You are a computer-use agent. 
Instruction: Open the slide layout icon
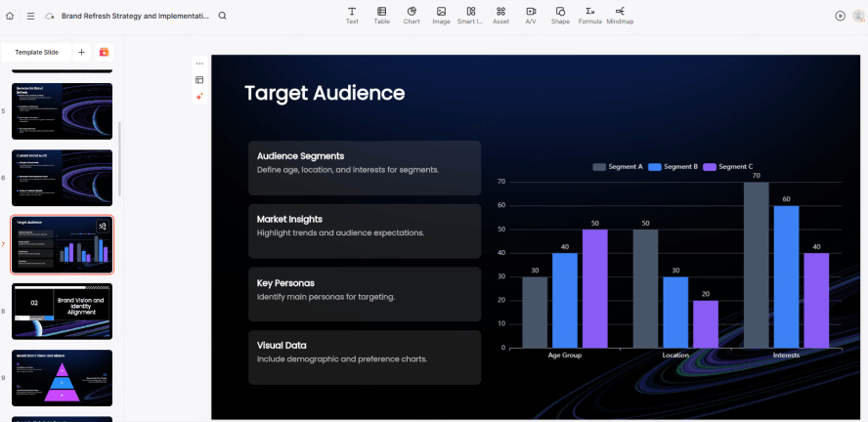click(199, 80)
